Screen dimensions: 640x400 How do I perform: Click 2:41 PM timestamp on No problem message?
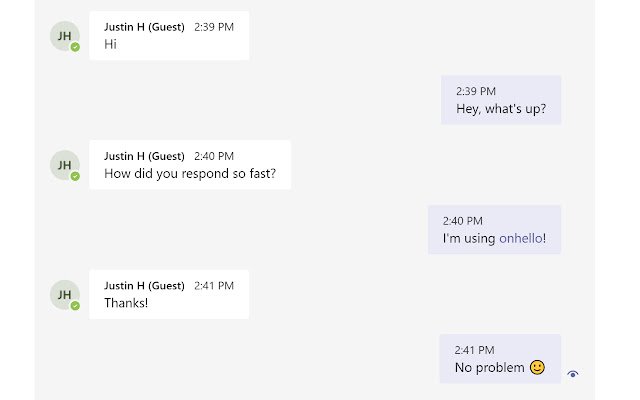point(474,350)
